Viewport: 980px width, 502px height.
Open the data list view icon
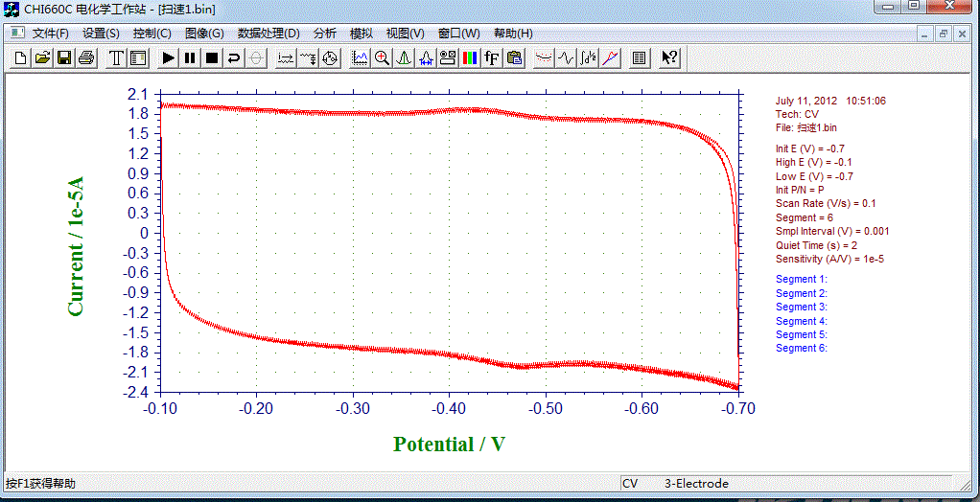point(639,58)
